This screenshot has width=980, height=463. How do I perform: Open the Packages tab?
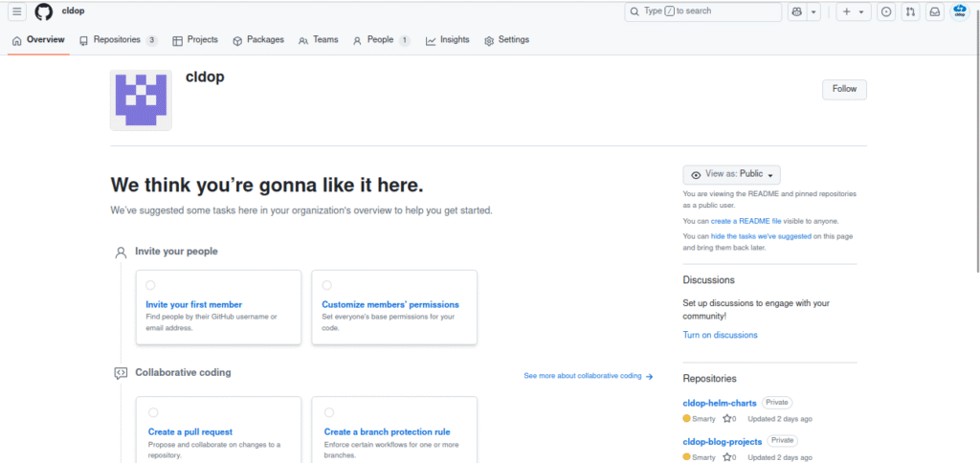click(x=258, y=40)
